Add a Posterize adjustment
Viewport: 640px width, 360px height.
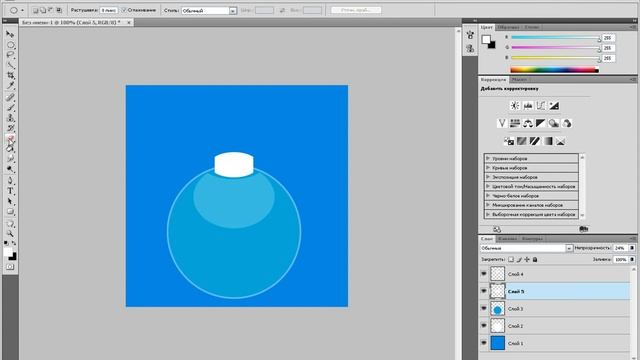[522, 141]
